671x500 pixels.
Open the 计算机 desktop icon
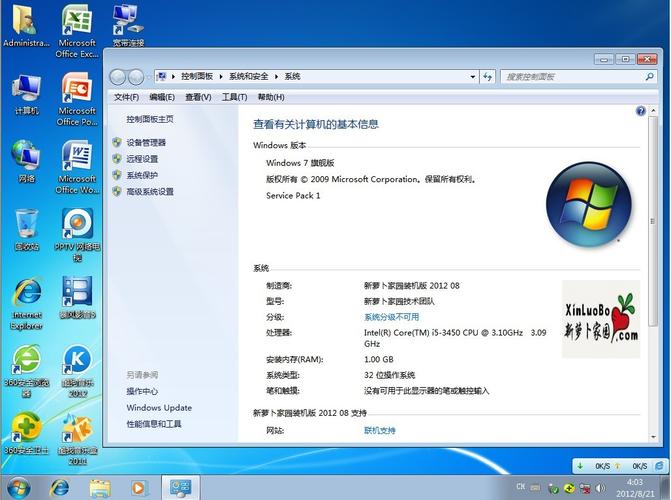[27, 94]
